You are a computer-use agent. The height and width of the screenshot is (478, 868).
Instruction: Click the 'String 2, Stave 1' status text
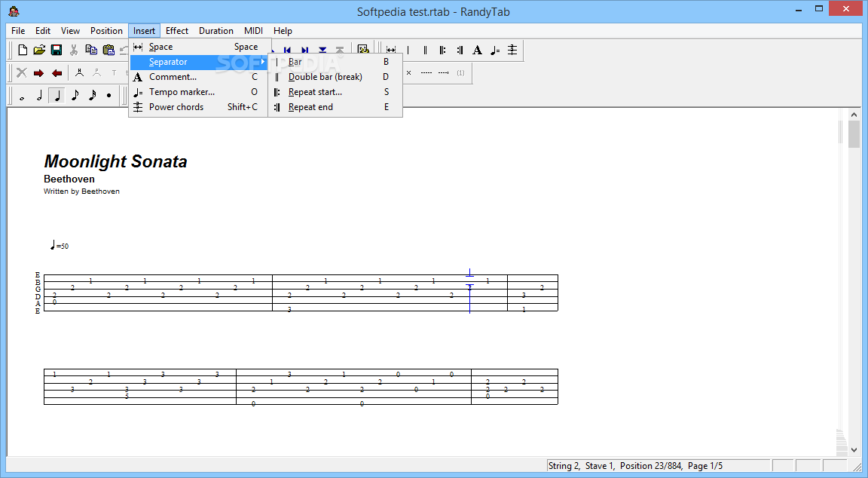(x=581, y=466)
